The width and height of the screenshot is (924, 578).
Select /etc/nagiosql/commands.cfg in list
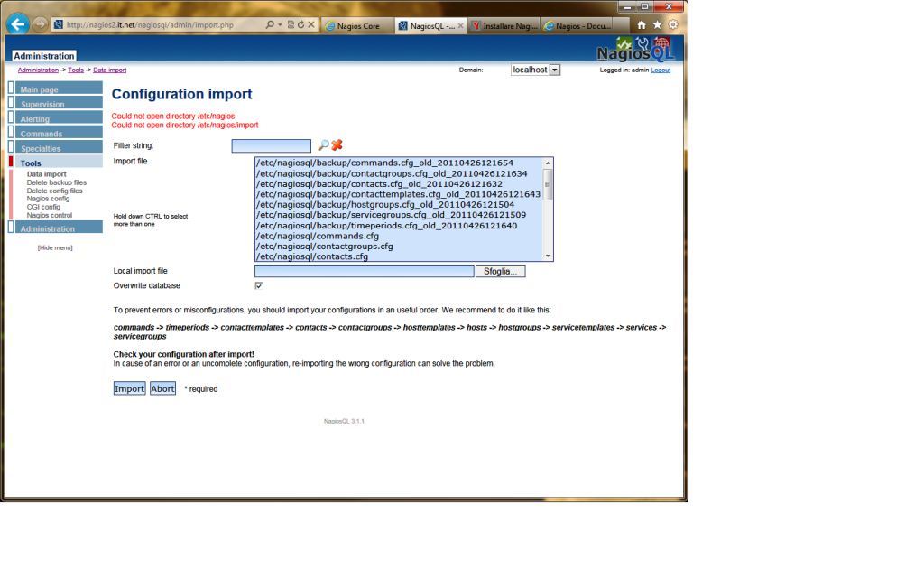317,236
